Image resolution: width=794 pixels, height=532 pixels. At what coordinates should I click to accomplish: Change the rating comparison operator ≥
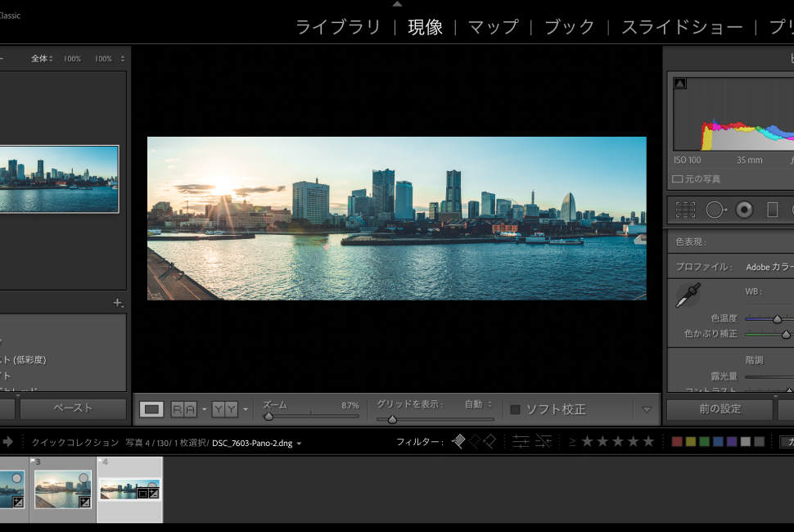tap(572, 442)
